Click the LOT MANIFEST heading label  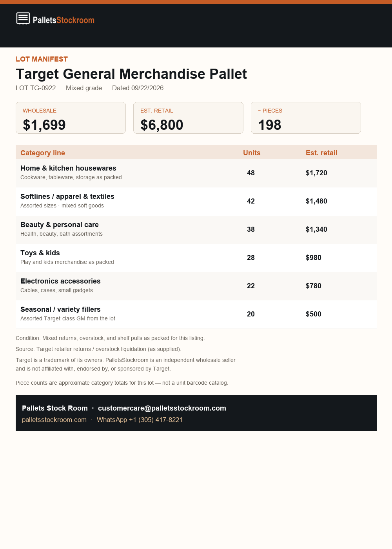(42, 59)
